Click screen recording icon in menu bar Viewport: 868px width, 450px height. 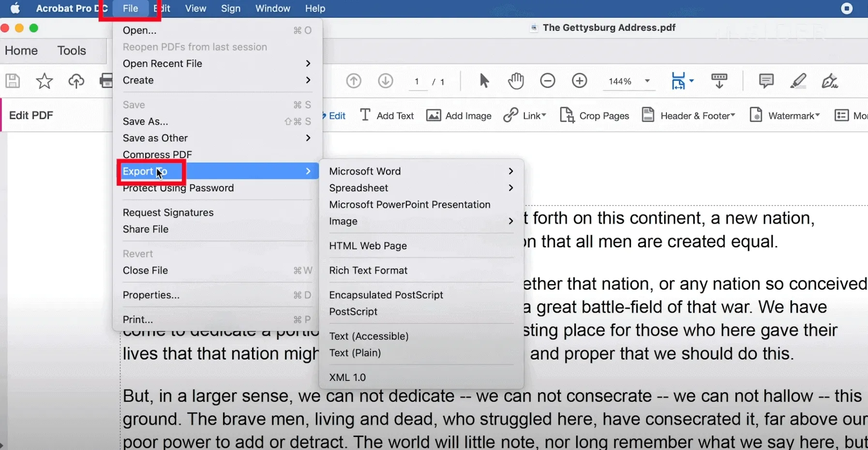pyautogui.click(x=847, y=8)
